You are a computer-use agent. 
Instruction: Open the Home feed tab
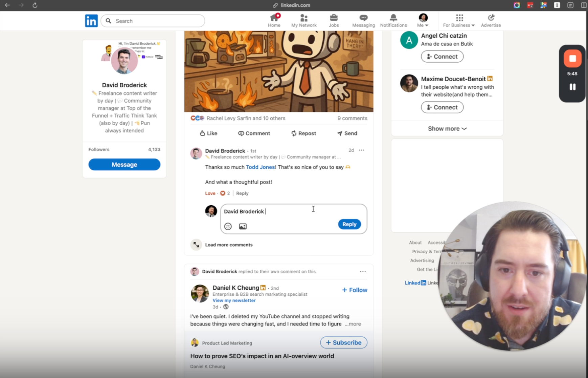[274, 21]
